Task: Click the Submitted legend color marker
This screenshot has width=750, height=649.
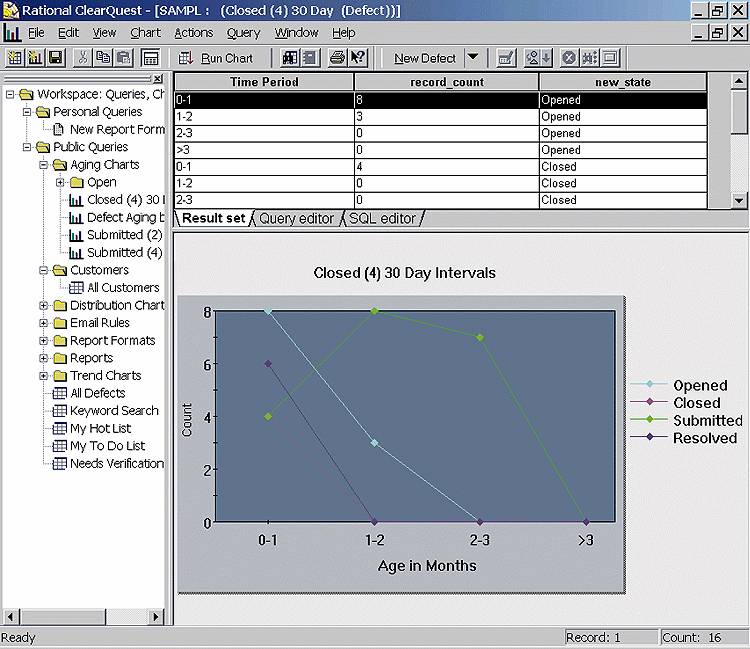Action: click(x=650, y=420)
